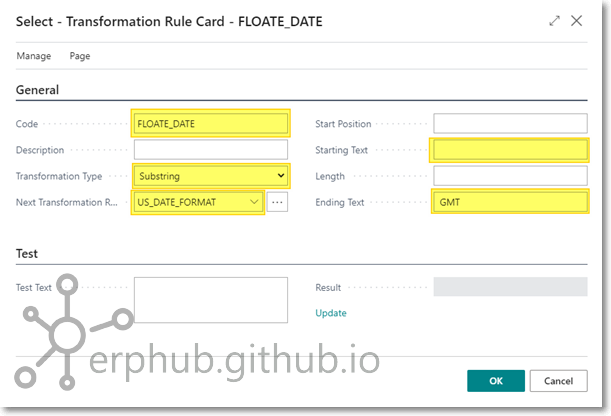The height and width of the screenshot is (416, 611).
Task: Open the Page menu
Action: tap(80, 56)
